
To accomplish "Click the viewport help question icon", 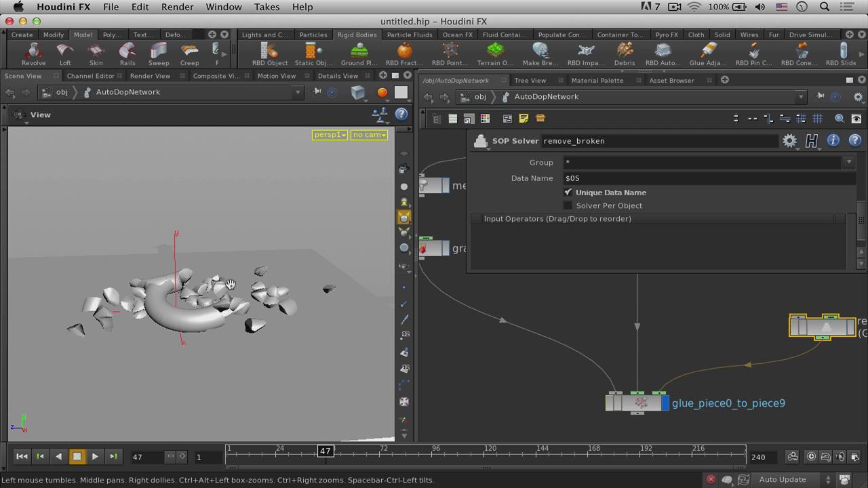I will pos(401,115).
